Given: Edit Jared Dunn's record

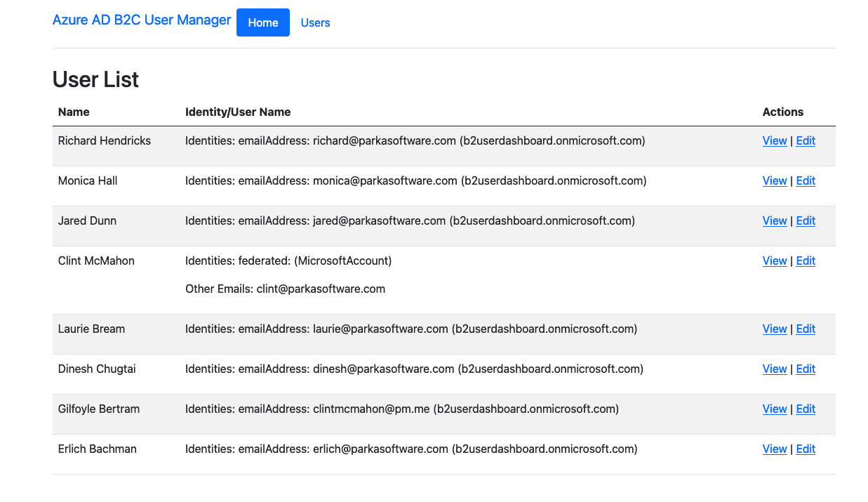Looking at the screenshot, I should coord(806,220).
